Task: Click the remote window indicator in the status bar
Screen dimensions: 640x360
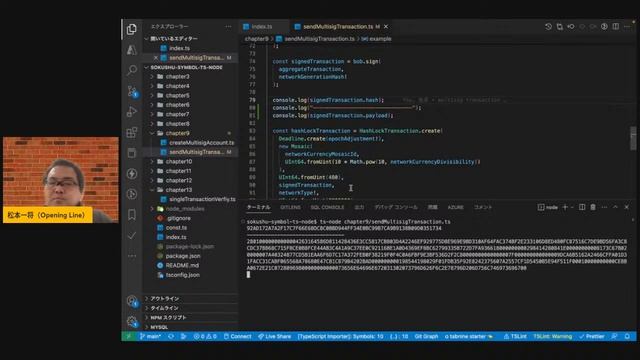Action: pyautogui.click(x=129, y=336)
